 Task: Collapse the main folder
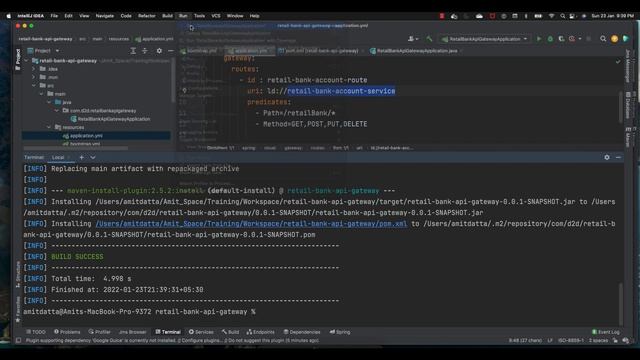pyautogui.click(x=42, y=94)
